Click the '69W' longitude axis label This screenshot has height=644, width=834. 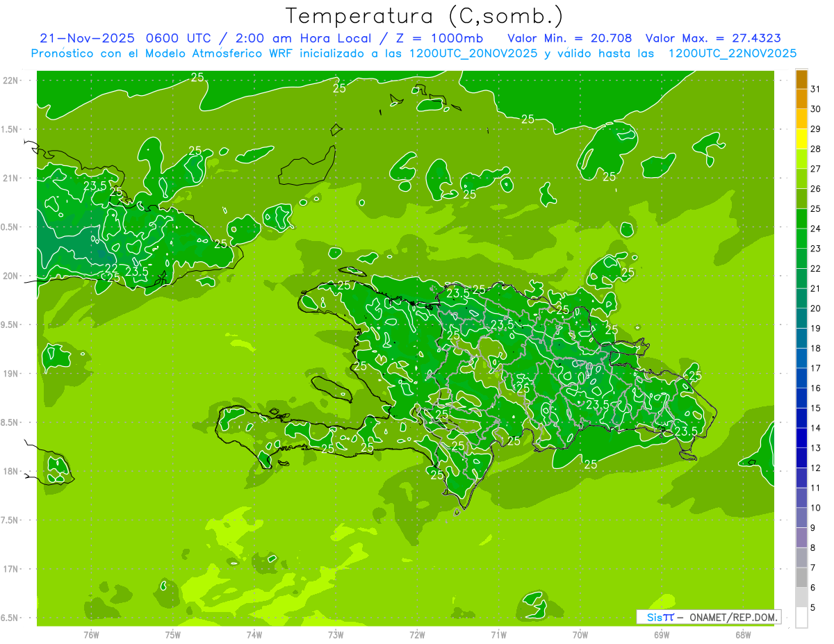pos(662,635)
